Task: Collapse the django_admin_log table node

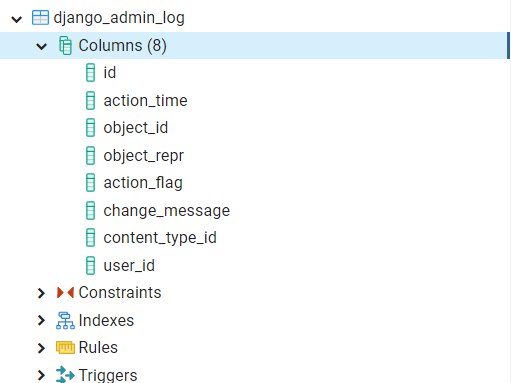Action: [17, 19]
